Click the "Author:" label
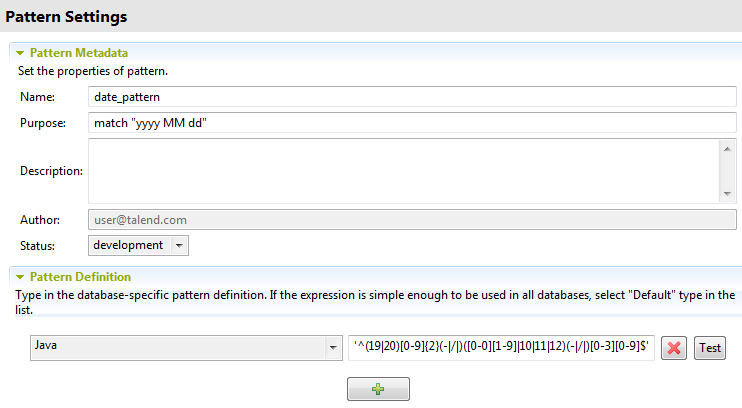 pos(40,219)
